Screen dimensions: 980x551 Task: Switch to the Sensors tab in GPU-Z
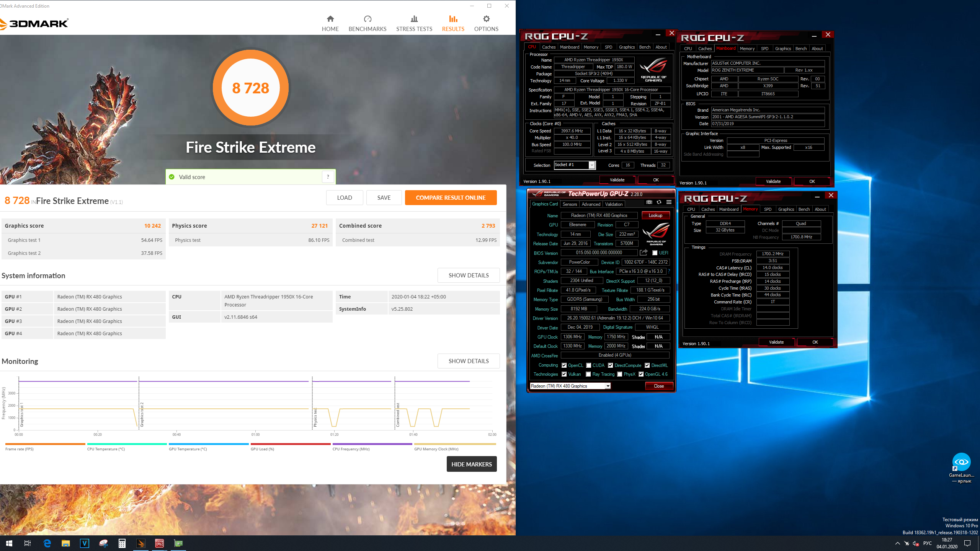pyautogui.click(x=570, y=204)
